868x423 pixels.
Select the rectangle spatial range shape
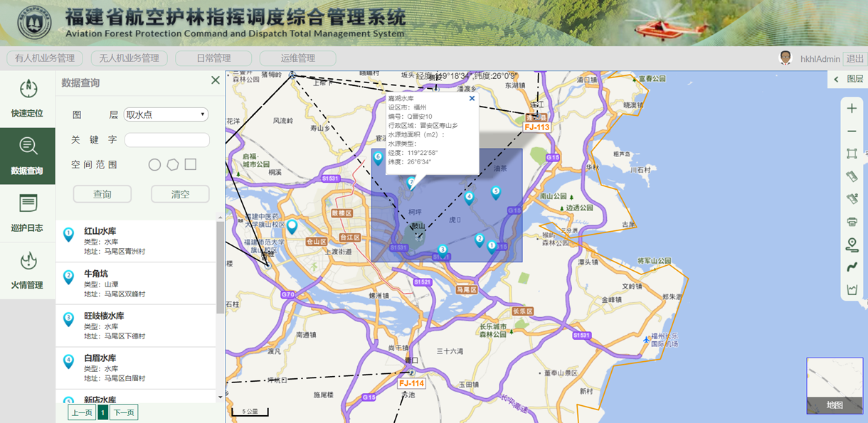(191, 165)
